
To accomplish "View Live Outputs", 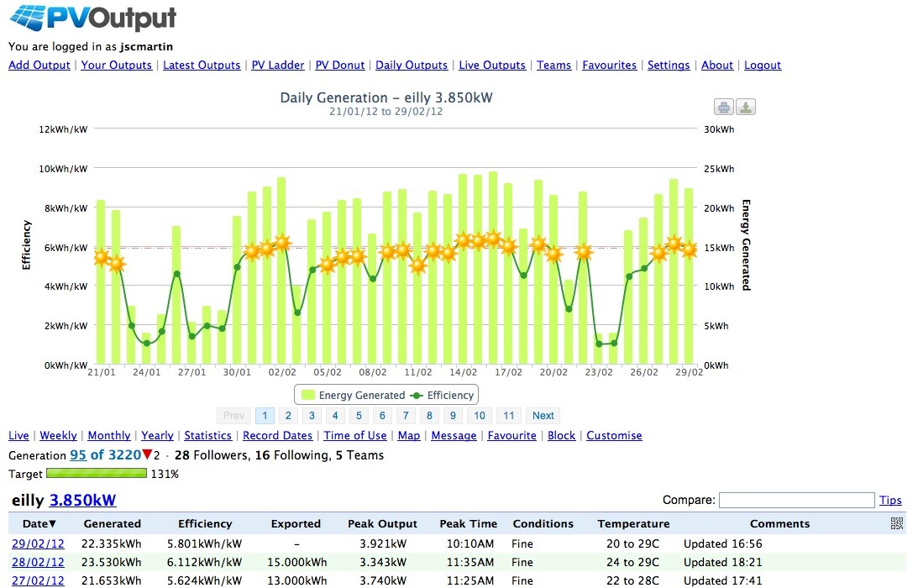I will [492, 65].
